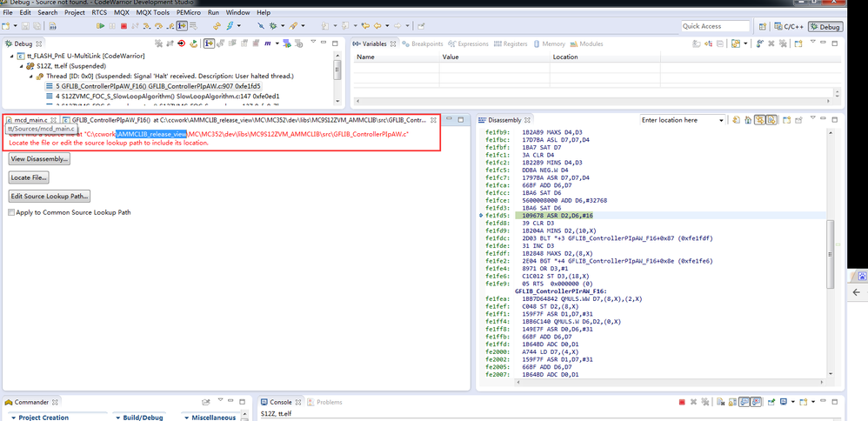
Task: Open the Project menu
Action: click(75, 12)
